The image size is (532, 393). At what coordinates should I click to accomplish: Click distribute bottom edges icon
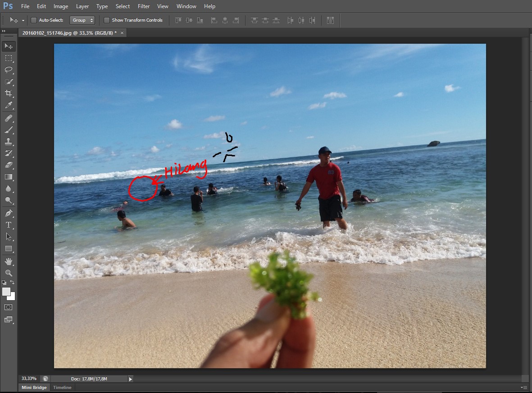276,20
